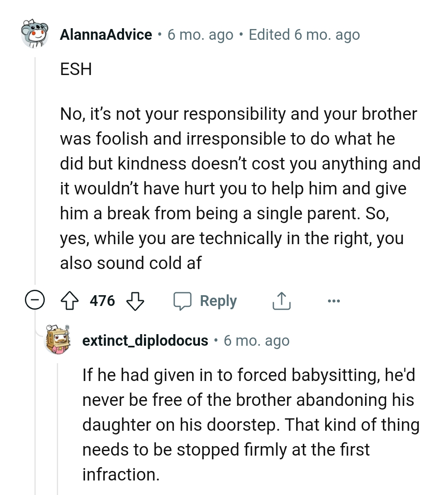Click extinct_diplodocus's robot avatar
This screenshot has width=448, height=495.
(x=56, y=340)
